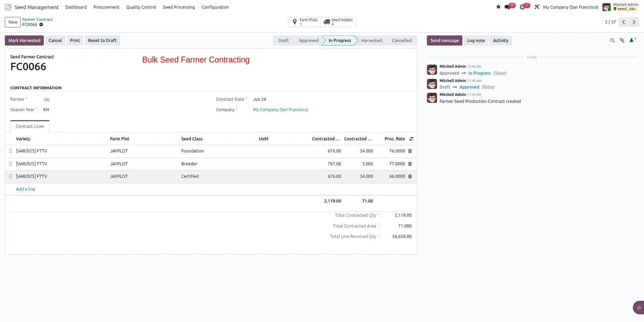Click Reset to Draft button
Image resolution: width=644 pixels, height=322 pixels.
pos(102,40)
